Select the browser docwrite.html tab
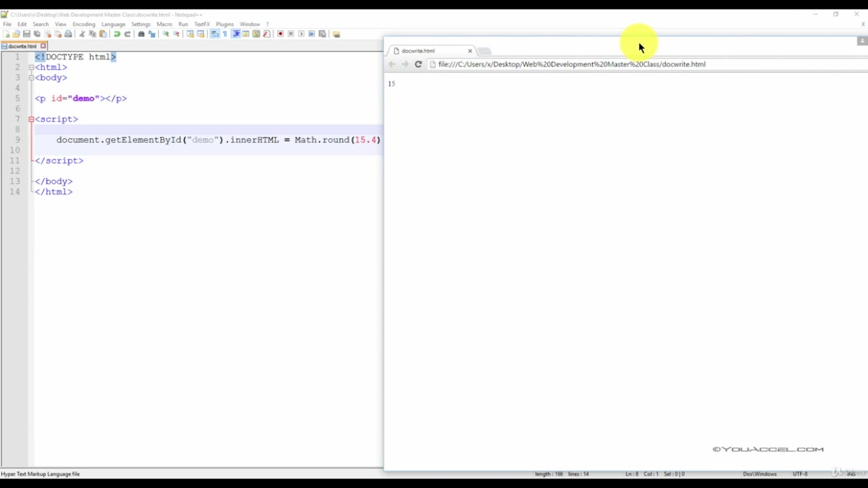Viewport: 868px width, 488px height. pyautogui.click(x=431, y=51)
